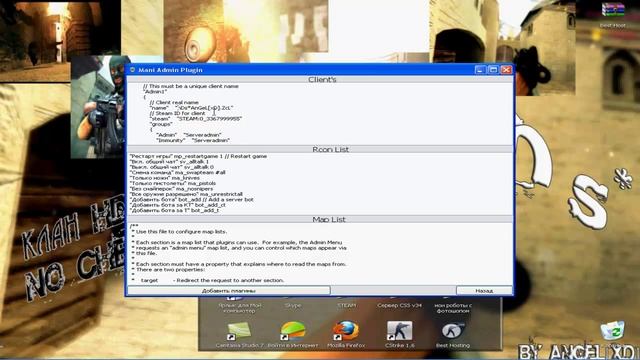Click the ma_unrestrictall rcon line

pos(186,194)
